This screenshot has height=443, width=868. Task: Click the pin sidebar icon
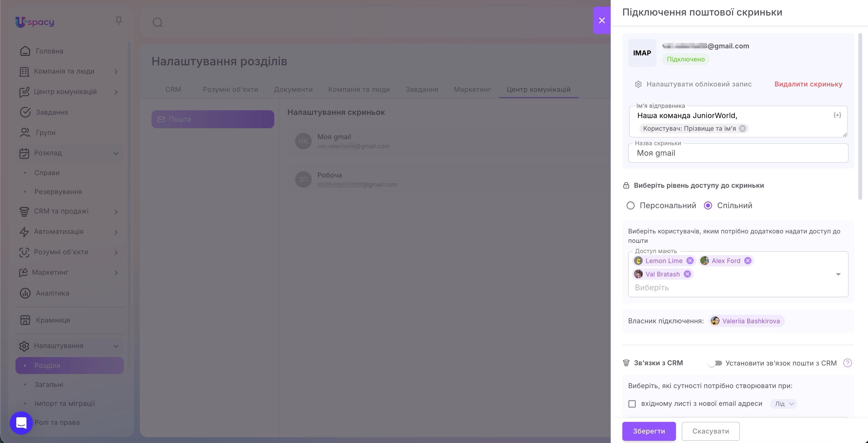(118, 21)
